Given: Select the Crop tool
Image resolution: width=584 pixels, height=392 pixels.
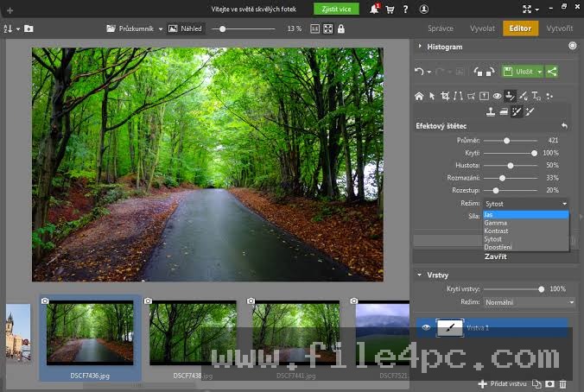Looking at the screenshot, I should pos(445,97).
